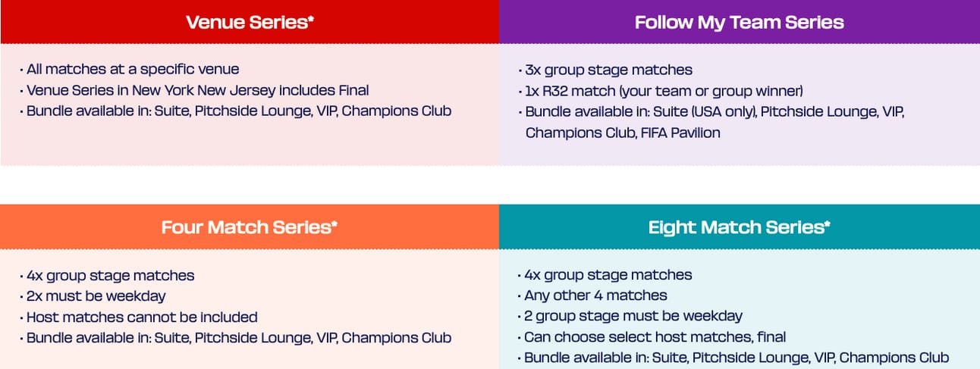Select Eight Match '4x group stage matches' bullet
The image size is (980, 369).
(x=605, y=274)
